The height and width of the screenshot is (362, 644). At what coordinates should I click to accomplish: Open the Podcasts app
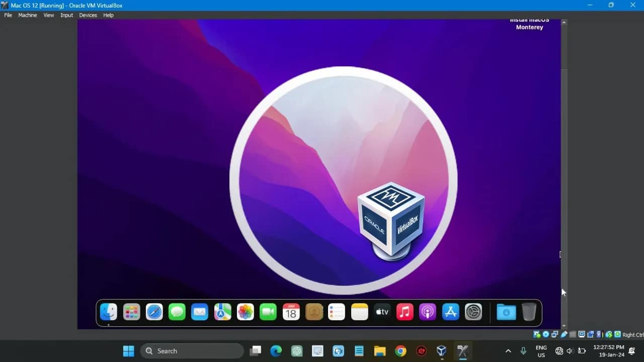(x=427, y=312)
